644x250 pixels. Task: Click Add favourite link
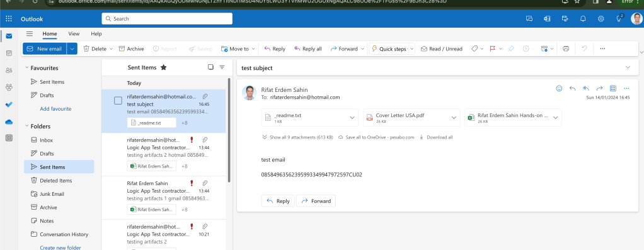(x=55, y=109)
